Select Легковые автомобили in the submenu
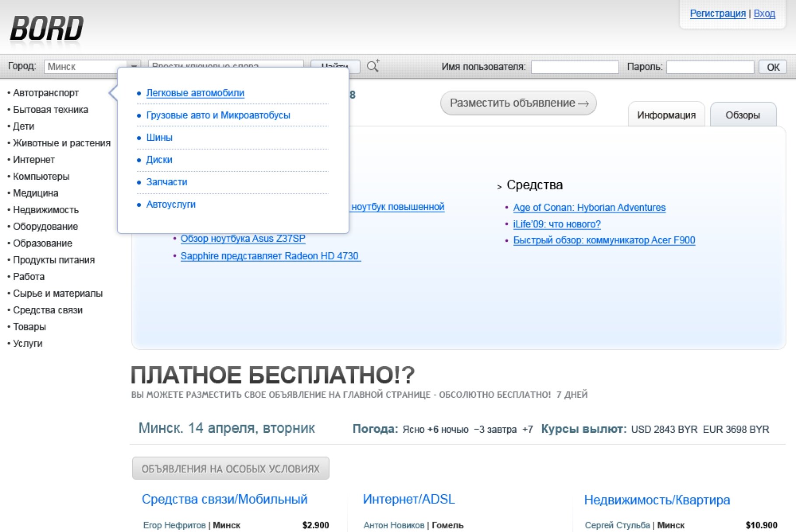The width and height of the screenshot is (796, 532). click(x=195, y=93)
